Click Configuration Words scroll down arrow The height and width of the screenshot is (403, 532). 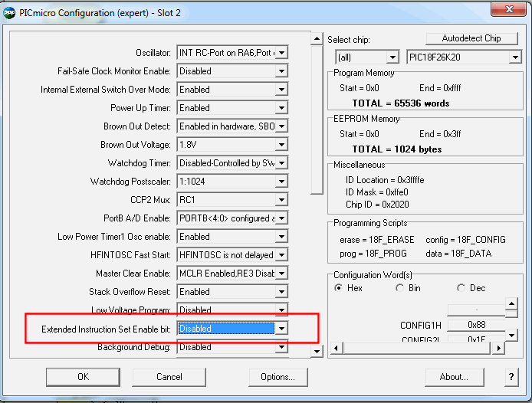[511, 336]
